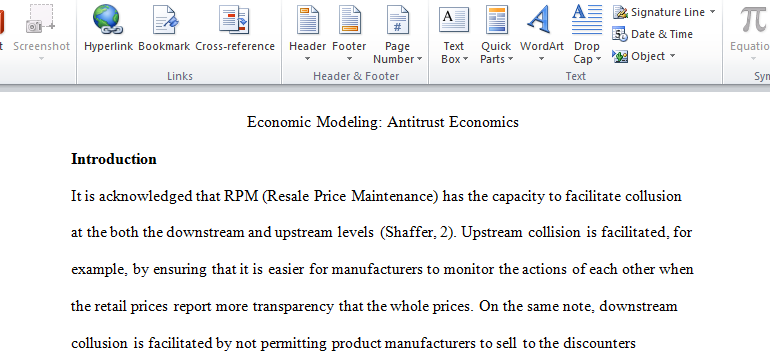
Task: Click the Equation pi symbol
Action: click(753, 20)
